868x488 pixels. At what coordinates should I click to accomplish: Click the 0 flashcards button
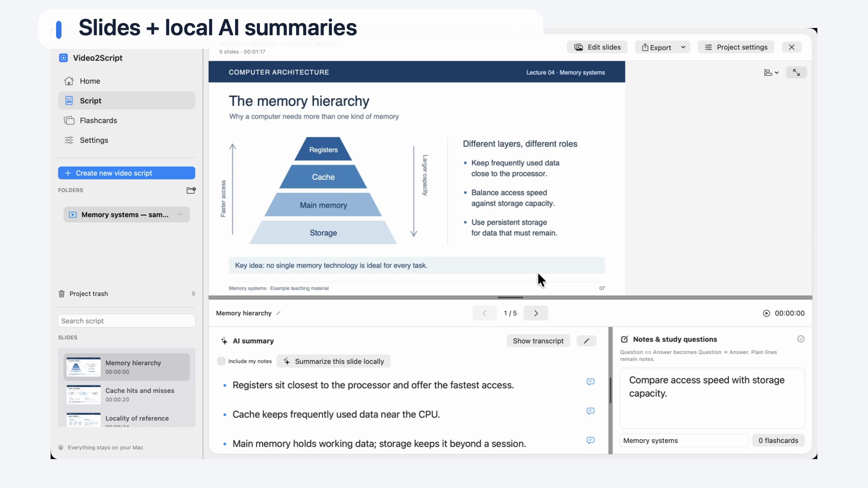coord(778,441)
